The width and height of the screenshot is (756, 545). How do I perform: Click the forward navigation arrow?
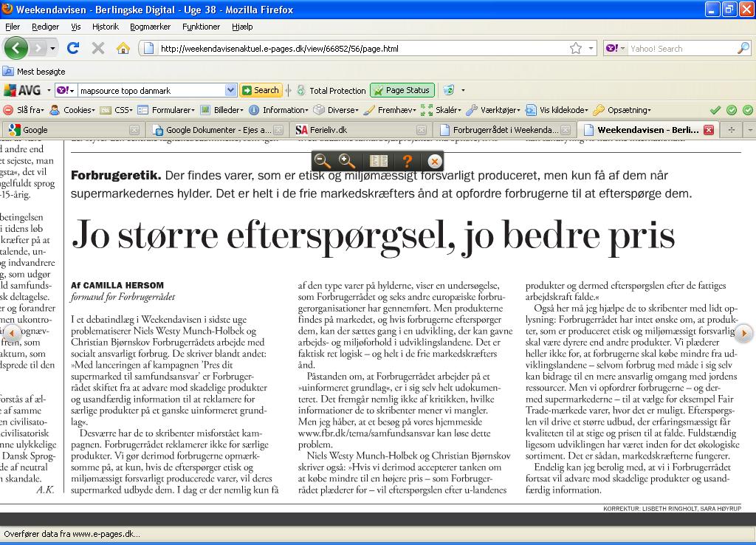[38, 48]
